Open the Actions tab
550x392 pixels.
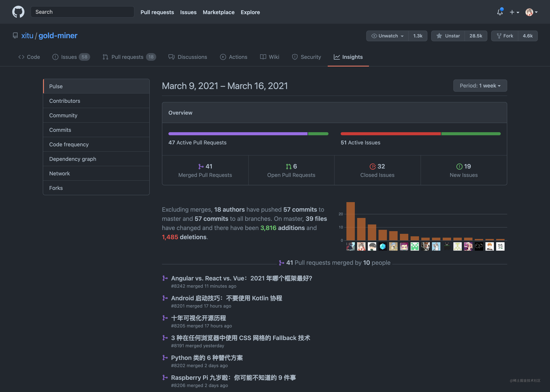coord(234,57)
